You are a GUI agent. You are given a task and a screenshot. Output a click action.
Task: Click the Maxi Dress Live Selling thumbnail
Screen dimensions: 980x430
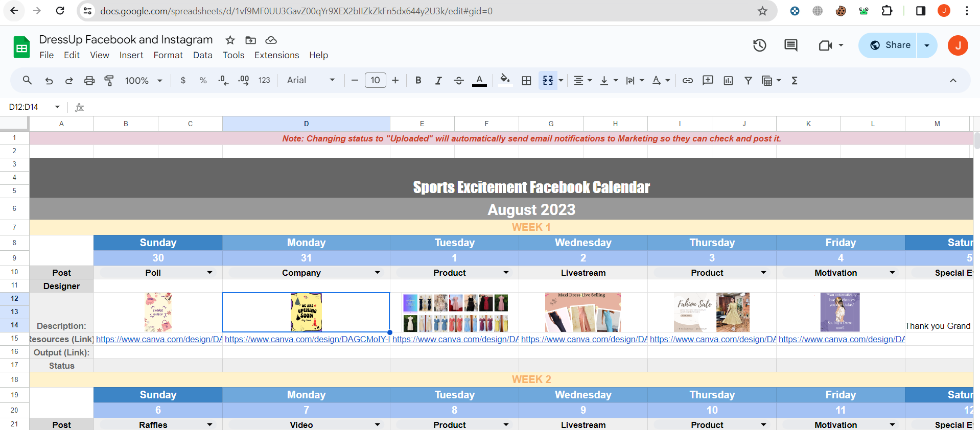point(583,312)
